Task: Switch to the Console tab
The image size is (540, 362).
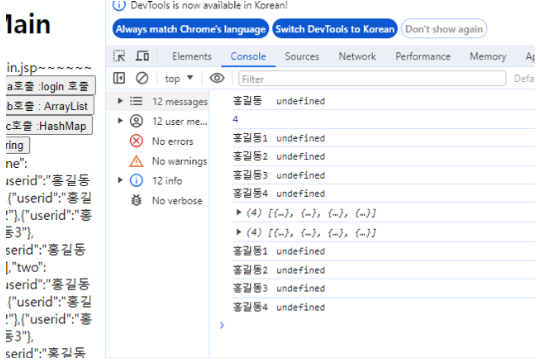Action: tap(248, 56)
